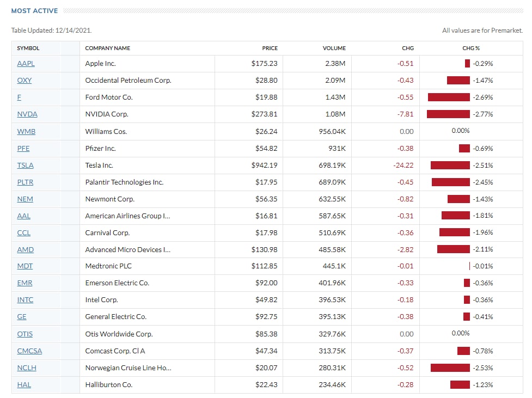Click Tesla price $942.19
Screen dimensions: 532x398
pos(264,165)
